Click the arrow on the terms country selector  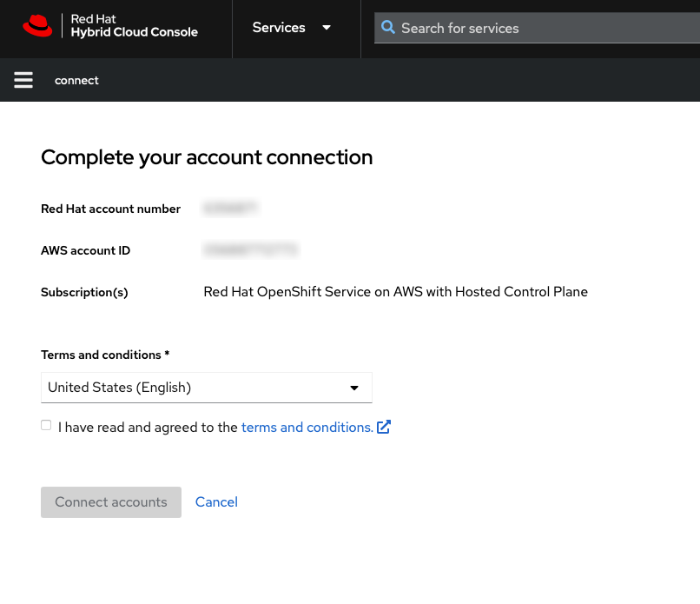pyautogui.click(x=354, y=388)
